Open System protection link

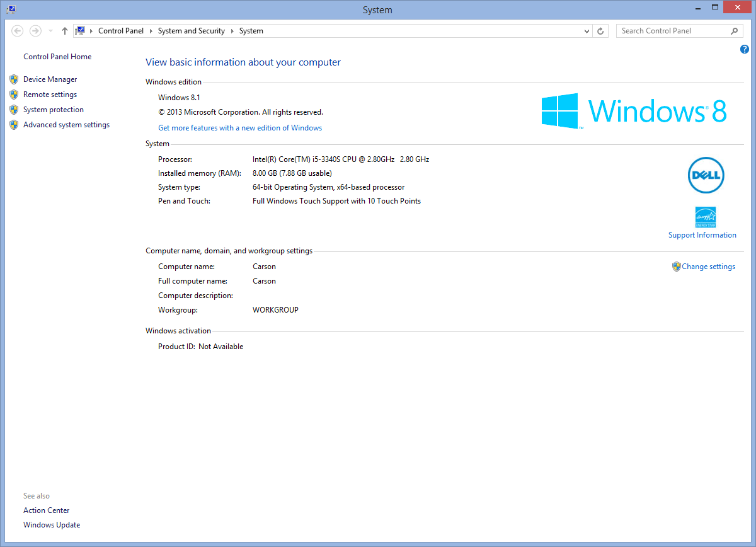pos(54,110)
